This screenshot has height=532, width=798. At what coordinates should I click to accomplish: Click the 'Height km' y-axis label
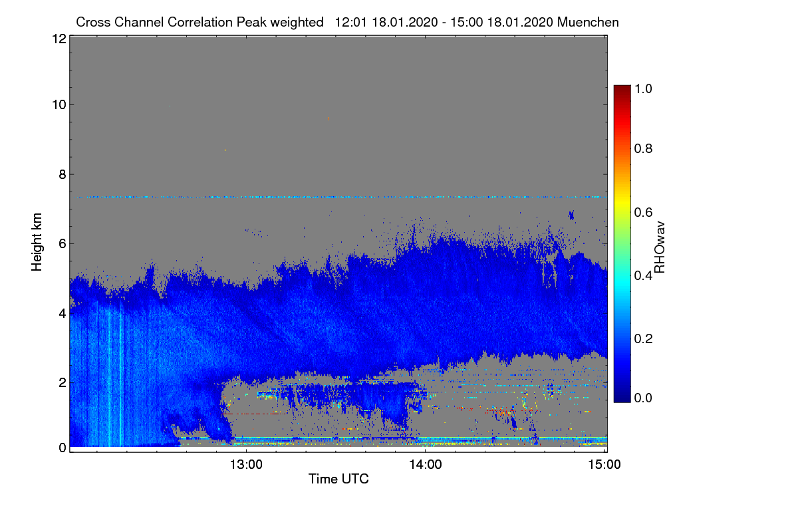(x=37, y=242)
